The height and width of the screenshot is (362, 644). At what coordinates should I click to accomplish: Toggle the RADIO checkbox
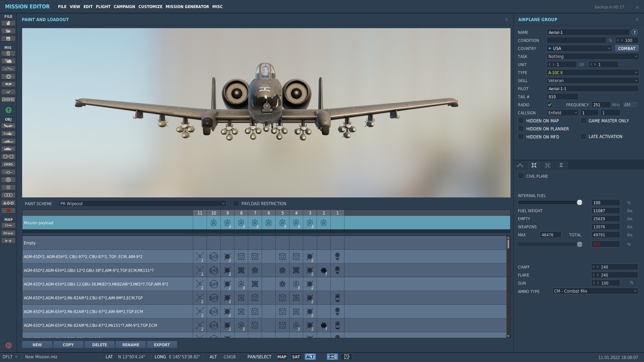pos(549,105)
